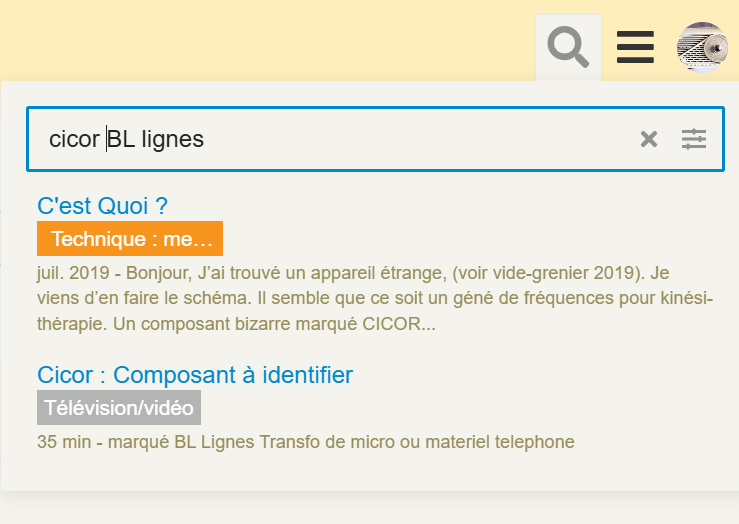The image size is (739, 524).
Task: Select the orange 'Technique : me…' category badge
Action: pyautogui.click(x=130, y=238)
